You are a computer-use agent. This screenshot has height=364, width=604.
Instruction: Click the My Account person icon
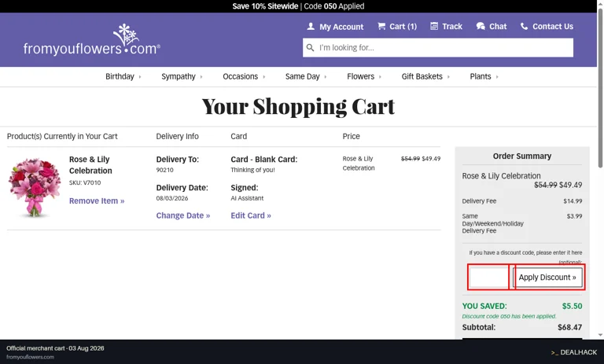pos(311,26)
